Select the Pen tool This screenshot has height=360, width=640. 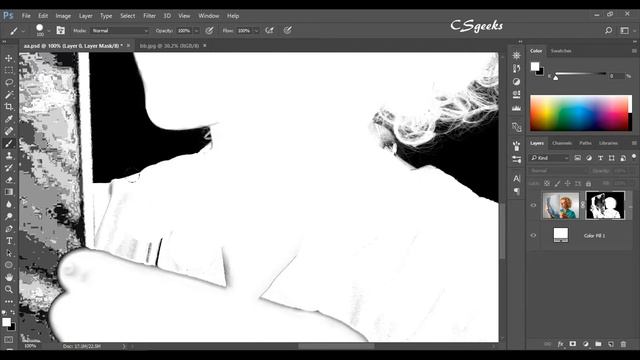[9, 229]
